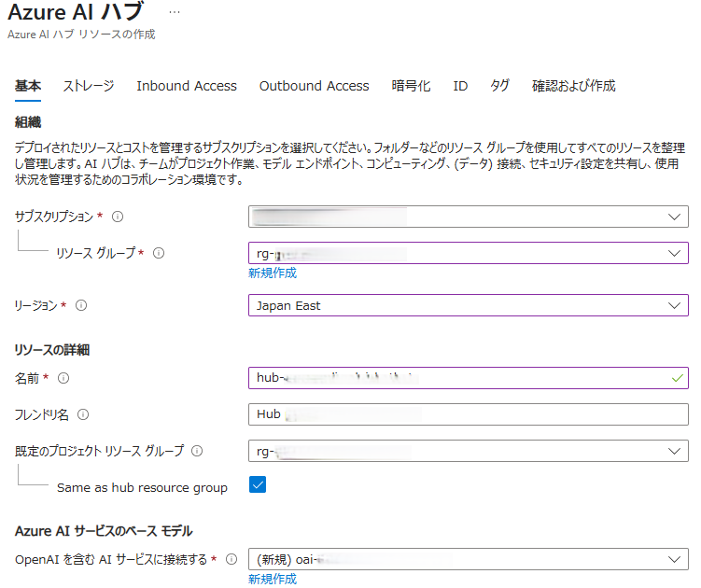This screenshot has height=588, width=701.
Task: Open the 既定のプロジェクト リソース グループ dropdown
Action: (x=468, y=451)
